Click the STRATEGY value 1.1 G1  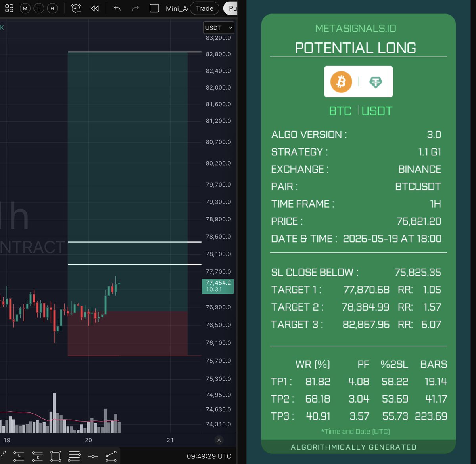pyautogui.click(x=430, y=152)
